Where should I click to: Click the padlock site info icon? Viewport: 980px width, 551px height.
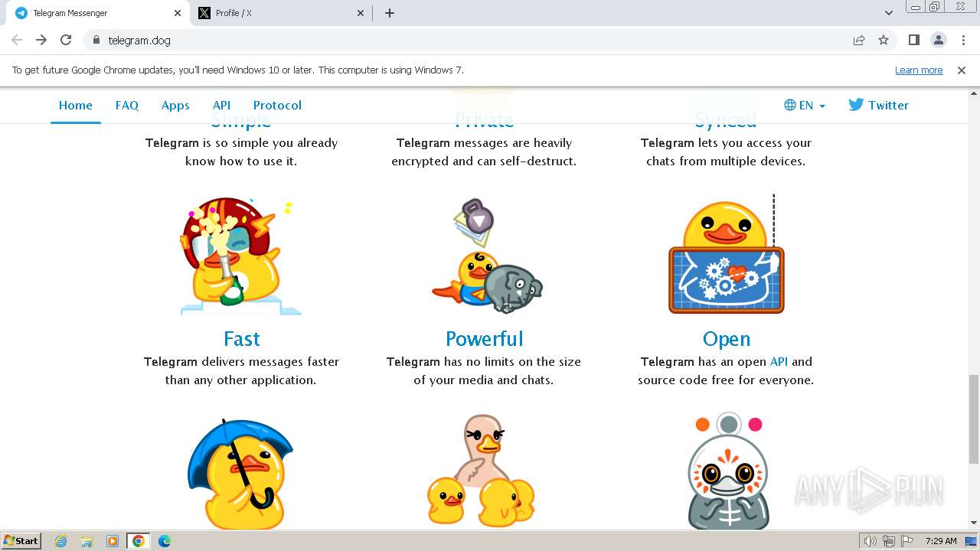coord(96,40)
